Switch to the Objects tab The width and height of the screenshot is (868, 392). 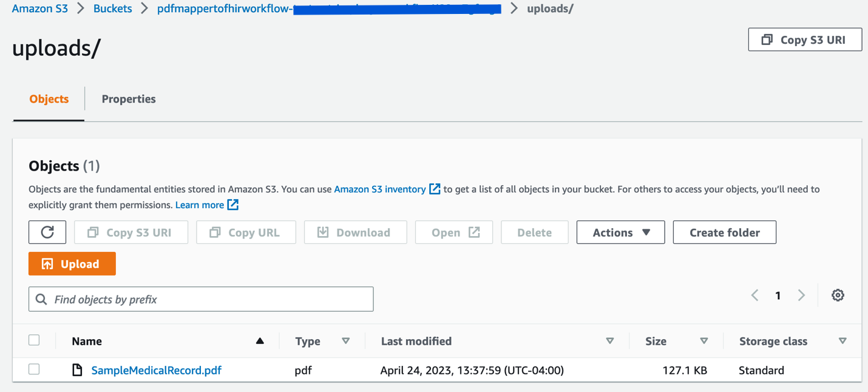(49, 99)
